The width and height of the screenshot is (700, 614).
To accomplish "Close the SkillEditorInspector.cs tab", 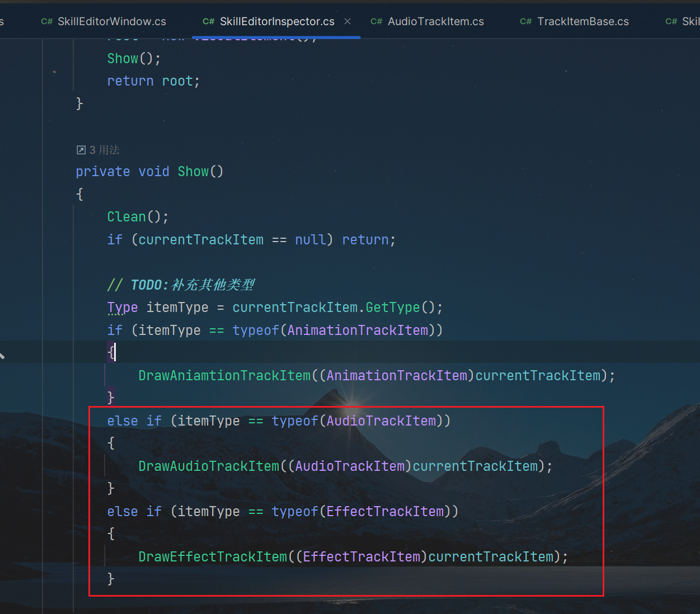I will click(x=347, y=21).
